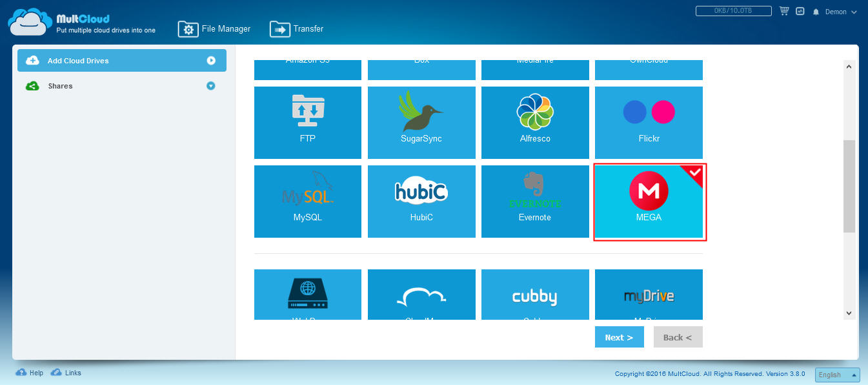Select the HubiC tile

pyautogui.click(x=421, y=202)
